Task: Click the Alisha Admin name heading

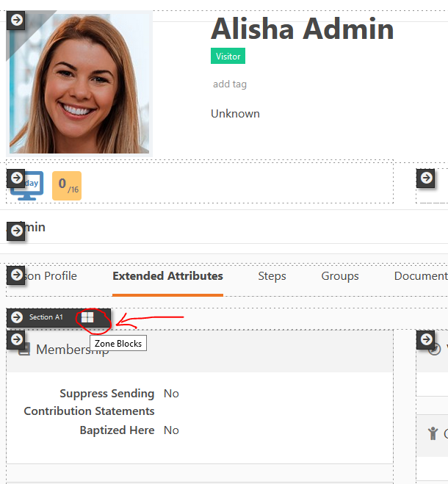Action: 303,29
